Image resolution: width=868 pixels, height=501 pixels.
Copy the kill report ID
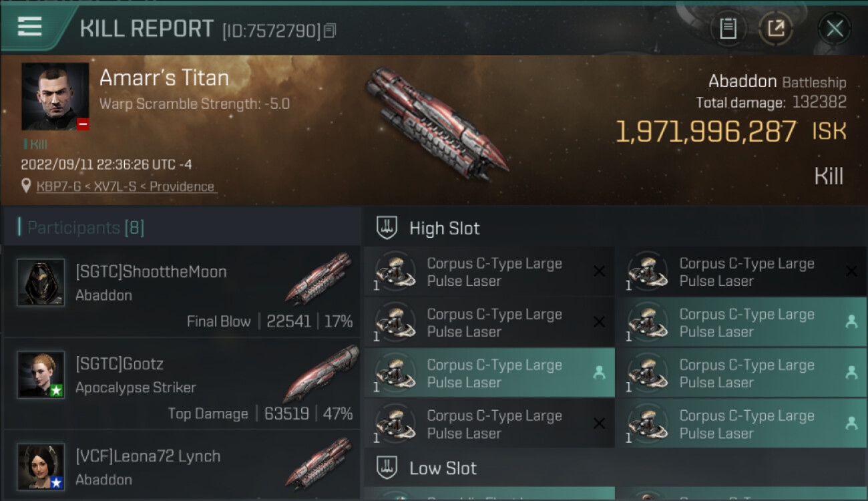pyautogui.click(x=330, y=31)
